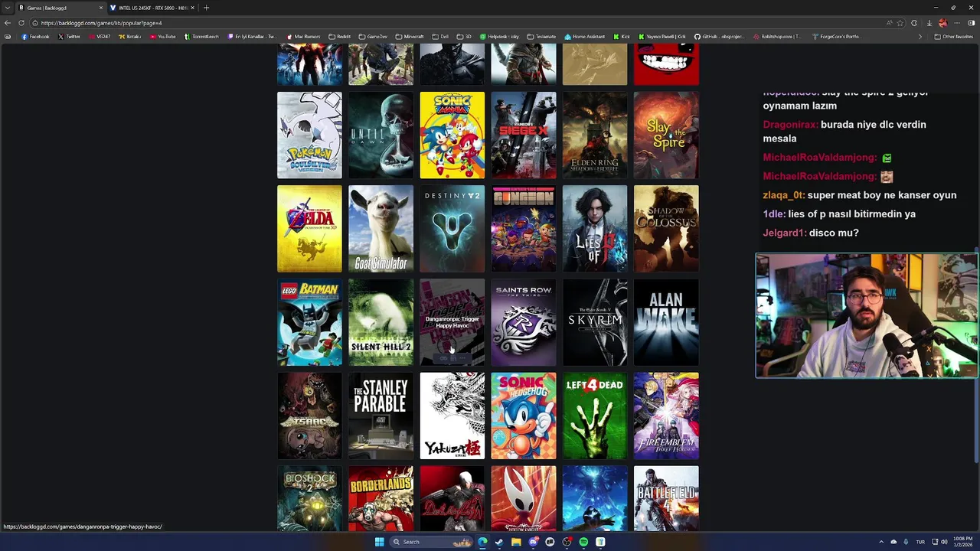Open Steam from the taskbar

(499, 542)
